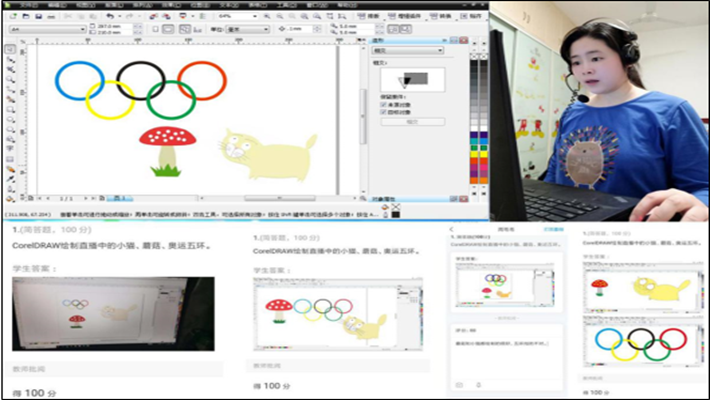
Task: Open the first menu in the menu bar
Action: click(28, 4)
